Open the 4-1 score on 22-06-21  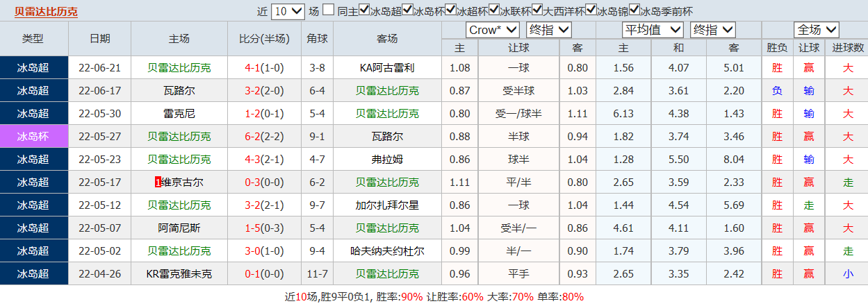pos(252,68)
